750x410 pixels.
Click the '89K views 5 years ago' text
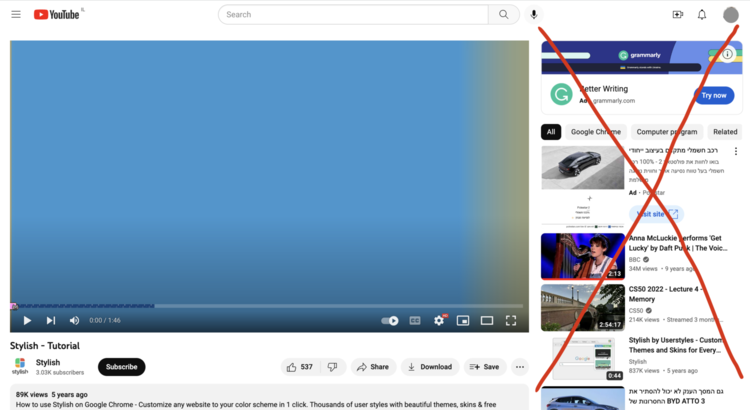click(52, 395)
